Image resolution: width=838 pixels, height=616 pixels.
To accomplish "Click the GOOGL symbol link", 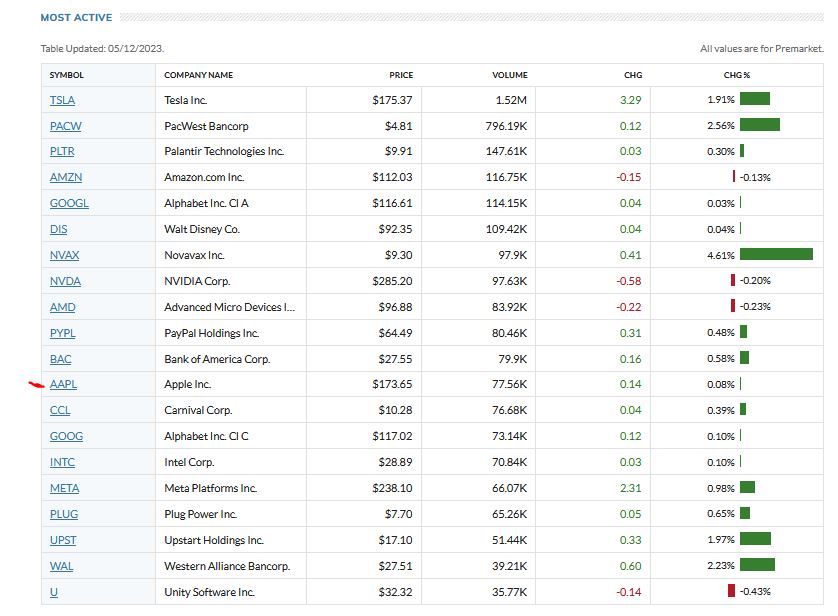I will tap(69, 203).
